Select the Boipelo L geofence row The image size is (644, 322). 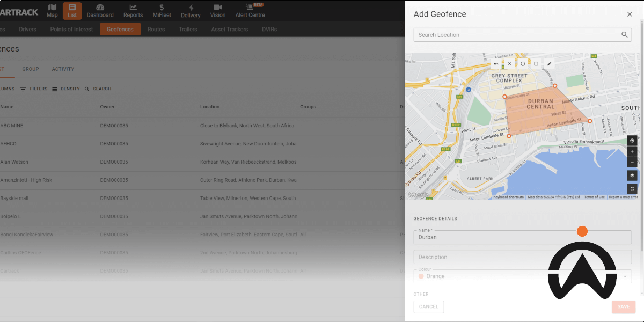point(202,217)
